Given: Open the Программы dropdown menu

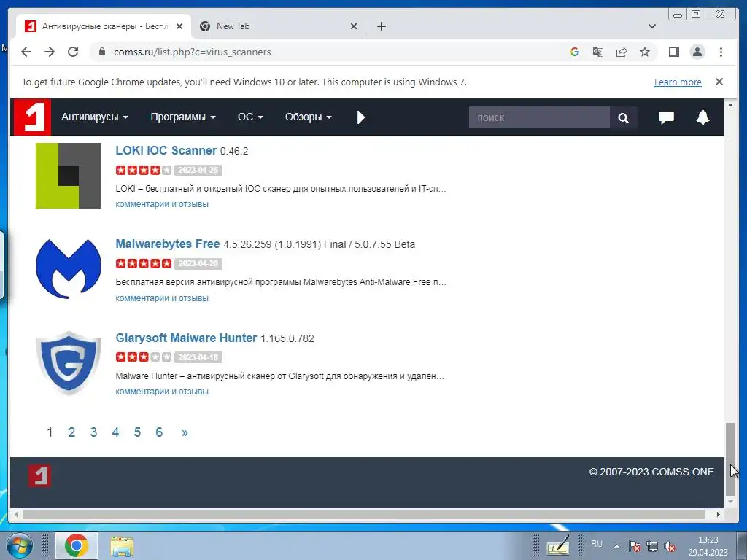Looking at the screenshot, I should tap(183, 117).
